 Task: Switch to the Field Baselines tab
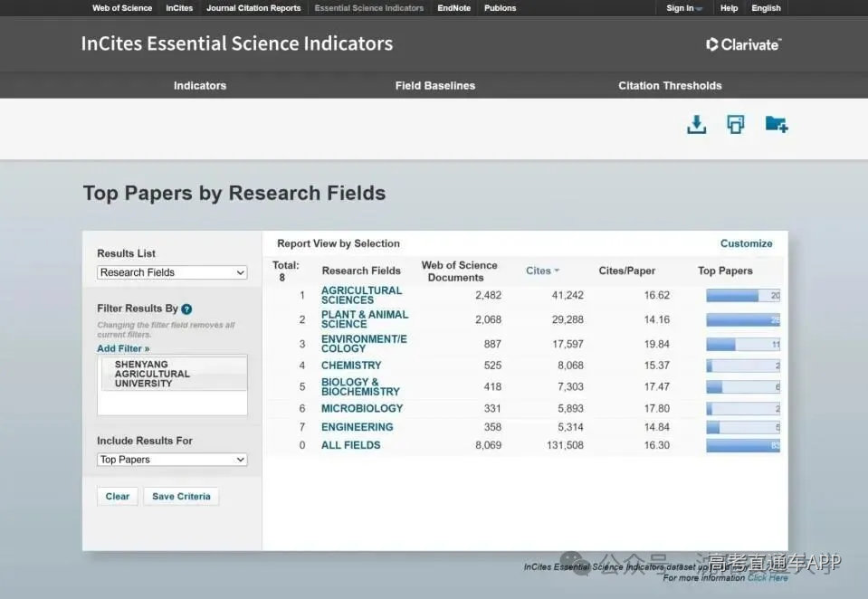point(435,85)
